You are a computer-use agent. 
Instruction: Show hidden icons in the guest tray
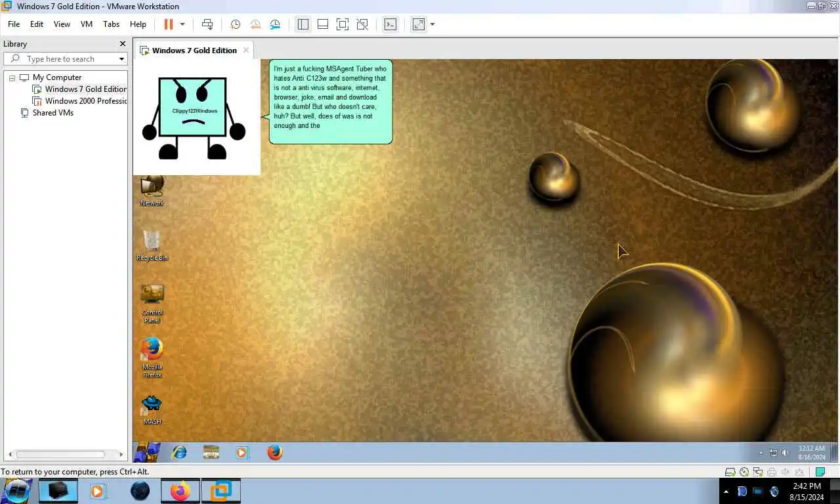click(x=761, y=453)
